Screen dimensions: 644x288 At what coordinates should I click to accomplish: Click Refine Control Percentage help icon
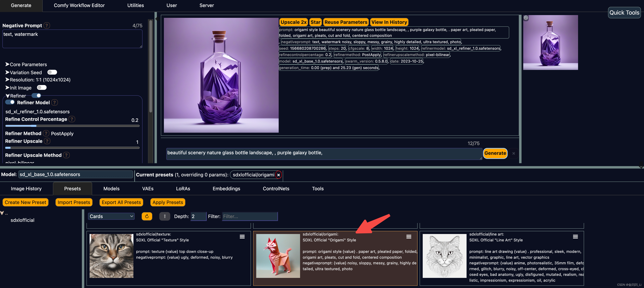tap(72, 119)
